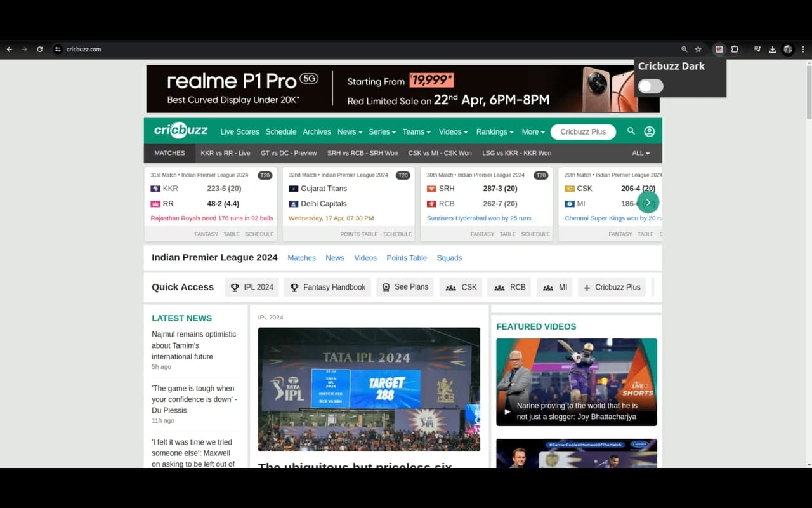The width and height of the screenshot is (812, 508).
Task: Click the RR team flag icon
Action: (x=155, y=204)
